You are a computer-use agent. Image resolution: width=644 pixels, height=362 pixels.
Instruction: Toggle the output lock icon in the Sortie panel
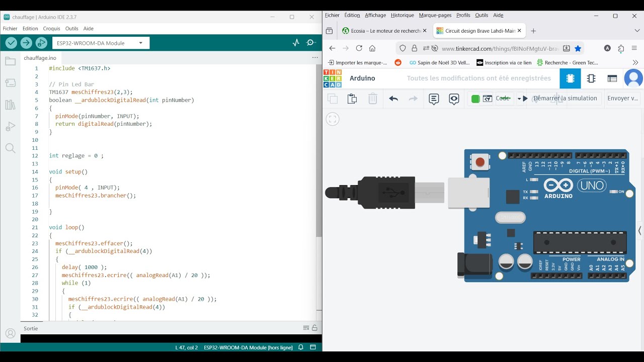314,328
